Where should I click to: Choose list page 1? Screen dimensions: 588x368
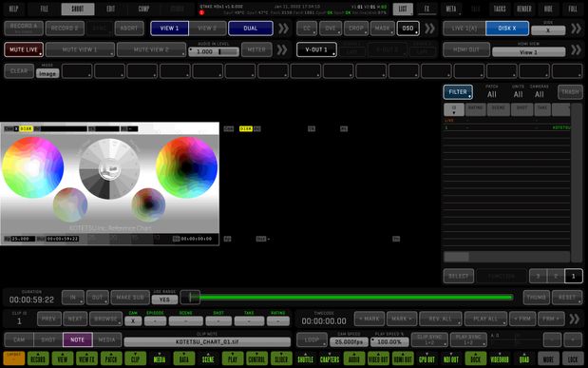[x=574, y=276]
